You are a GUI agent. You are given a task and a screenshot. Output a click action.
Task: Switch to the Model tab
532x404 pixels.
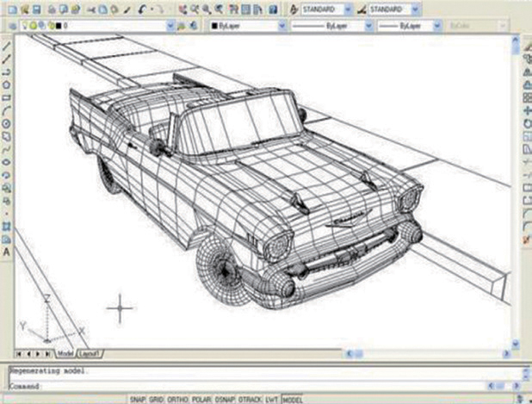click(x=65, y=353)
